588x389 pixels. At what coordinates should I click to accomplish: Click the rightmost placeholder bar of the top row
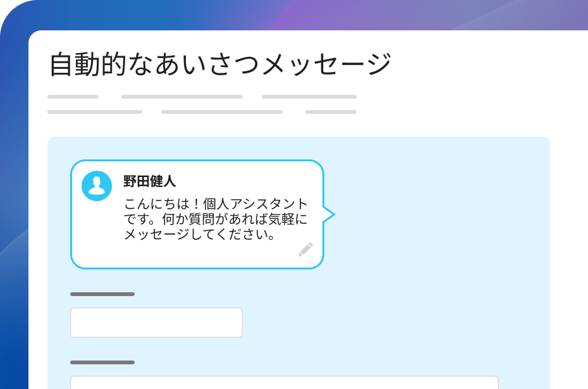click(x=308, y=97)
